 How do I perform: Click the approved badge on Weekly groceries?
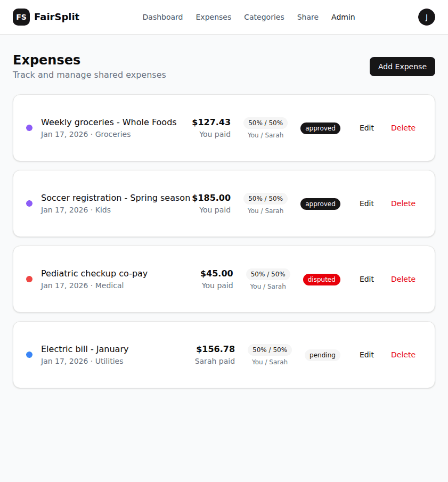point(320,128)
